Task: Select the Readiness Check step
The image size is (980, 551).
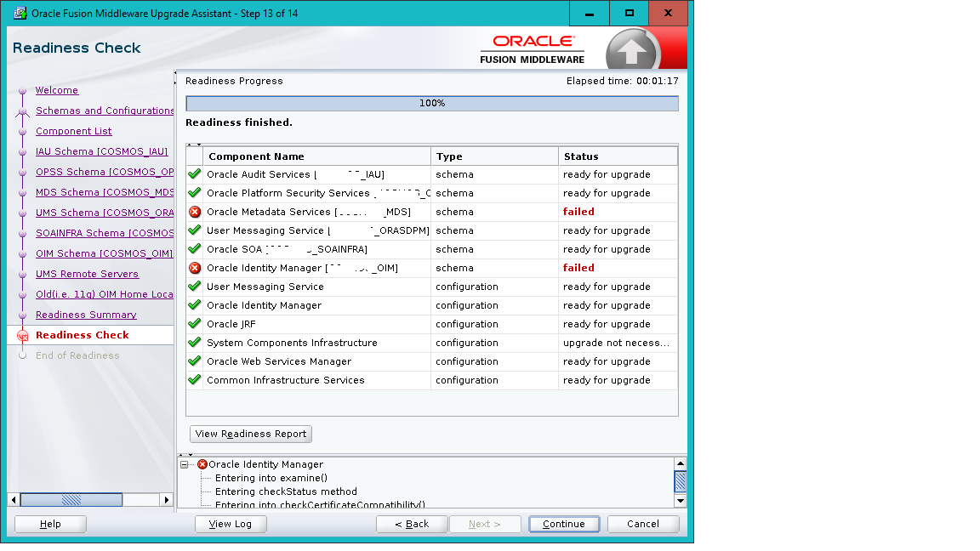Action: coord(82,336)
